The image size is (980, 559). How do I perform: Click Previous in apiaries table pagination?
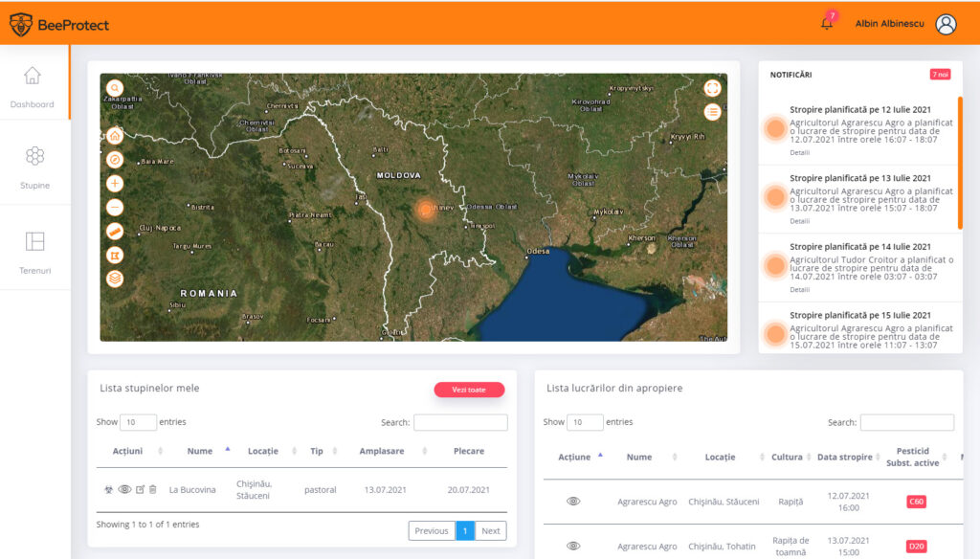[x=432, y=531]
